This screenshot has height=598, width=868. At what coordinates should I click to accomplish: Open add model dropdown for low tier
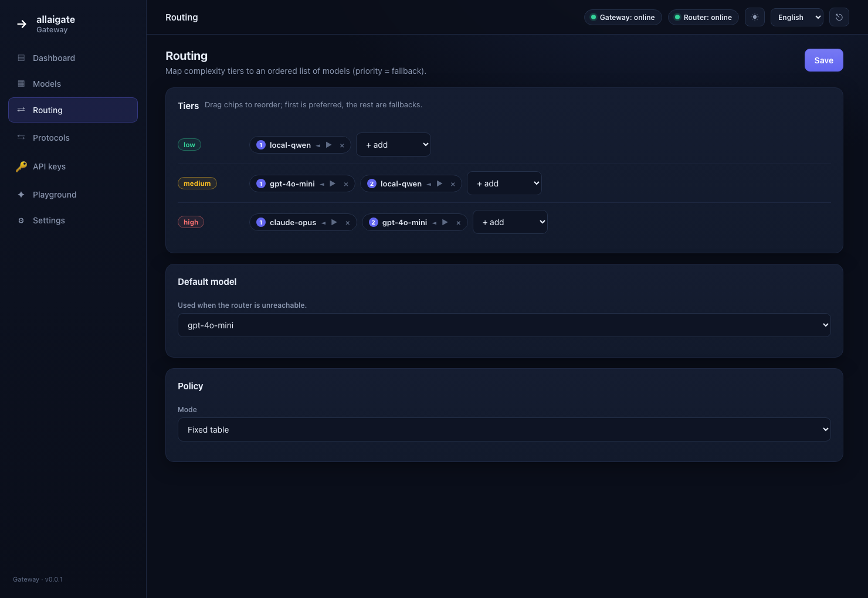[x=394, y=145]
